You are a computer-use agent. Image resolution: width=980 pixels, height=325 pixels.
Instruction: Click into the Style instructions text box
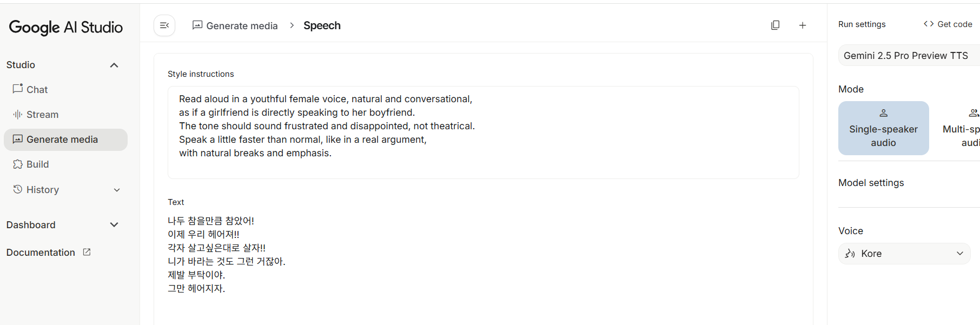[x=482, y=132]
